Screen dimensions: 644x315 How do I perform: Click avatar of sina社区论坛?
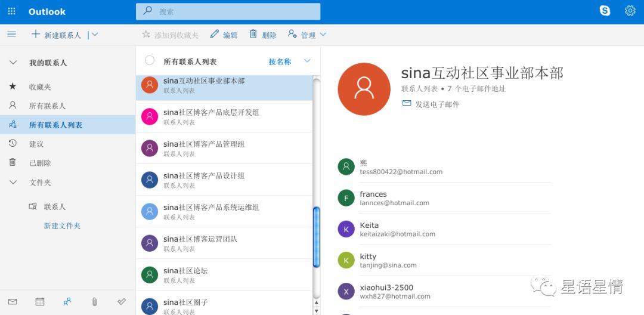click(x=150, y=275)
